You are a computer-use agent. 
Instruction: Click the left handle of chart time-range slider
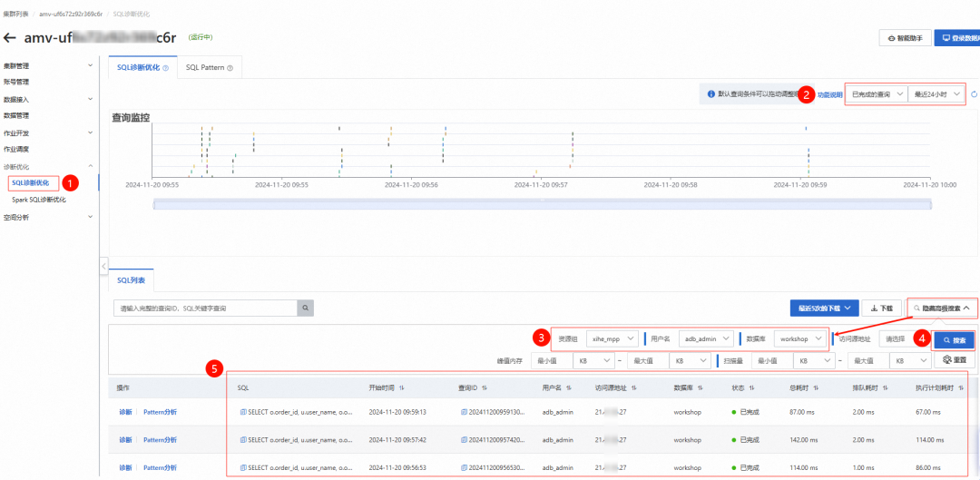pos(153,205)
